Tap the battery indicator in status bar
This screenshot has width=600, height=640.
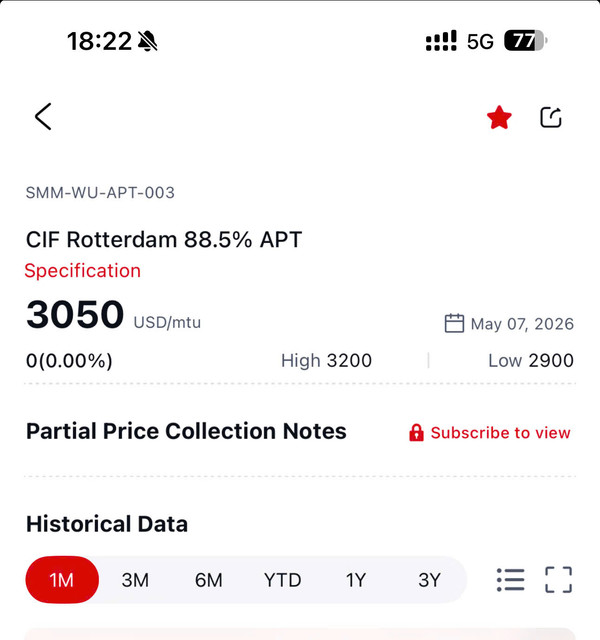pos(525,41)
